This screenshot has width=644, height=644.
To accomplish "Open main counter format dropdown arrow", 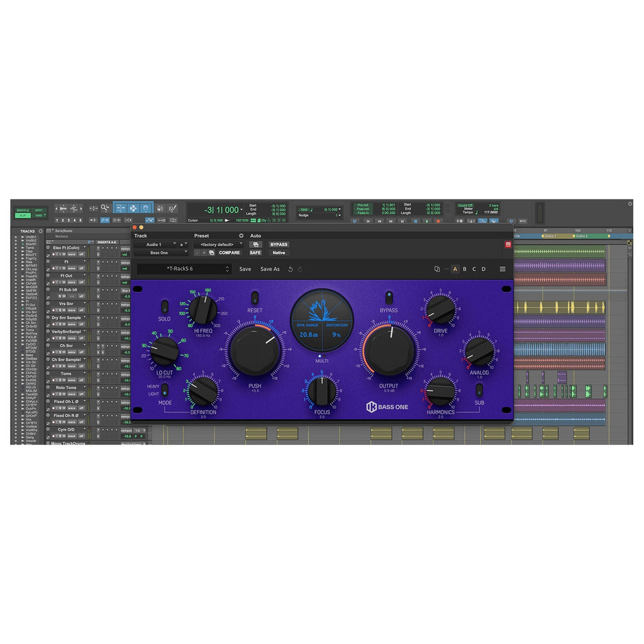I will pyautogui.click(x=241, y=210).
